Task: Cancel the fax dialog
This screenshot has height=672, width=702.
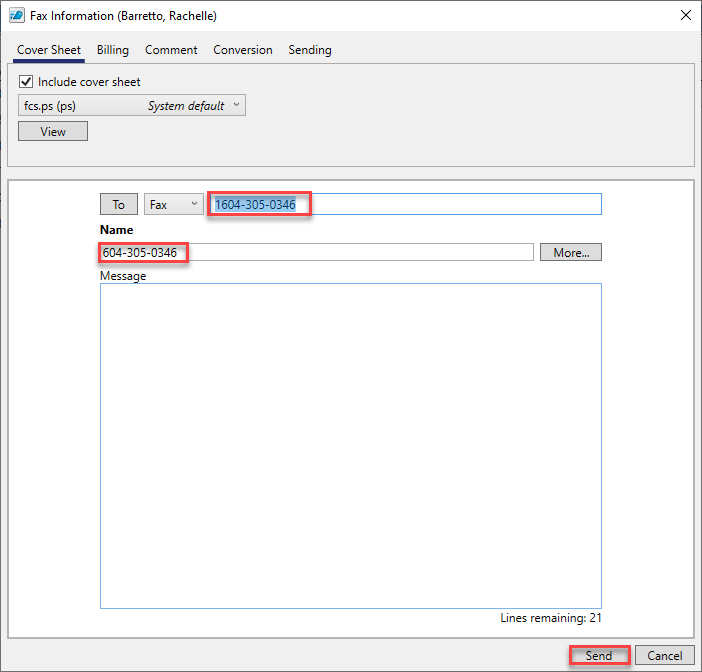Action: coord(664,656)
